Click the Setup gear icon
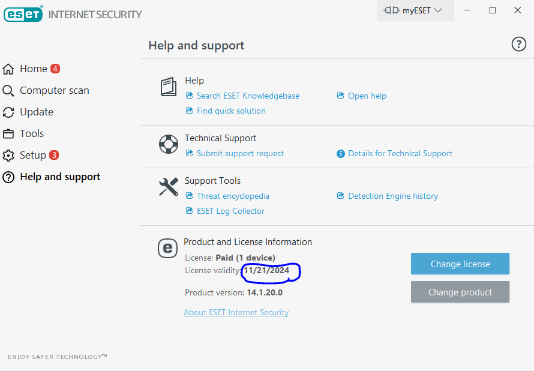The height and width of the screenshot is (372, 534). coord(8,156)
